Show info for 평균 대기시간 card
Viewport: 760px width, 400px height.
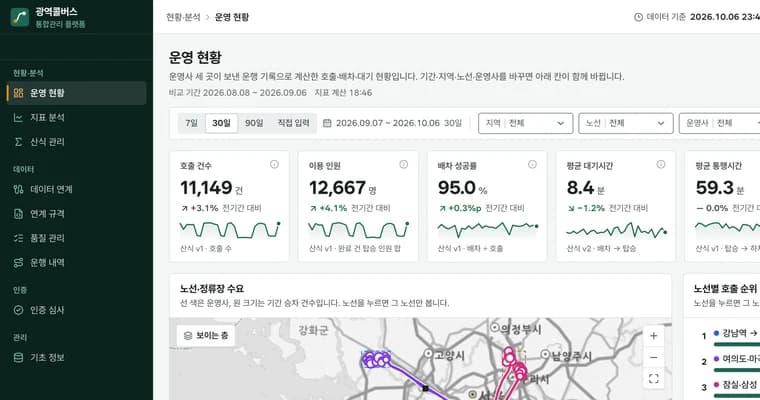click(x=661, y=165)
